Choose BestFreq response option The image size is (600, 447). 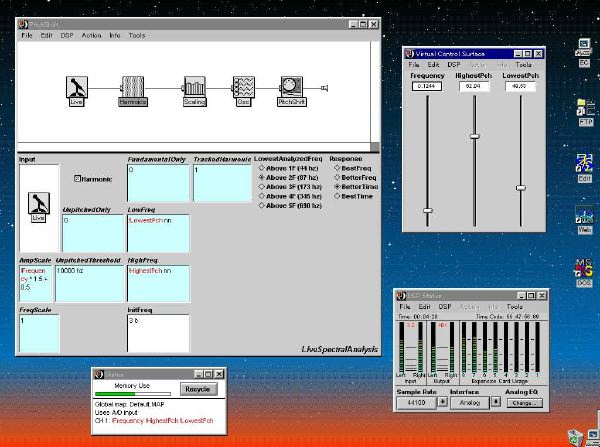pos(335,168)
